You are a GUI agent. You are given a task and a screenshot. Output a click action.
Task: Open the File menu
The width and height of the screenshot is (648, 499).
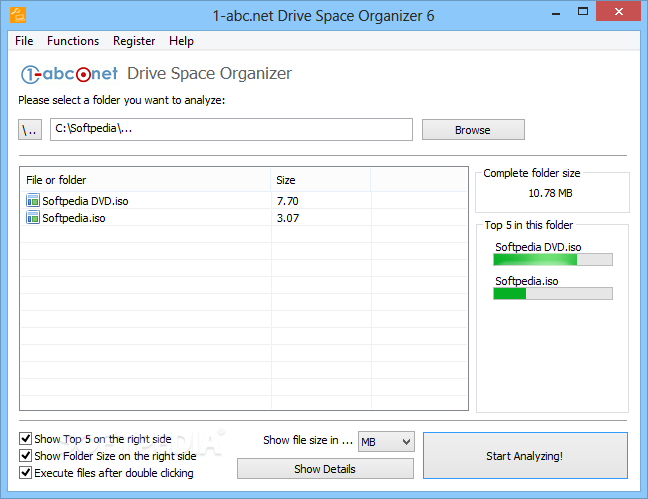pos(24,41)
